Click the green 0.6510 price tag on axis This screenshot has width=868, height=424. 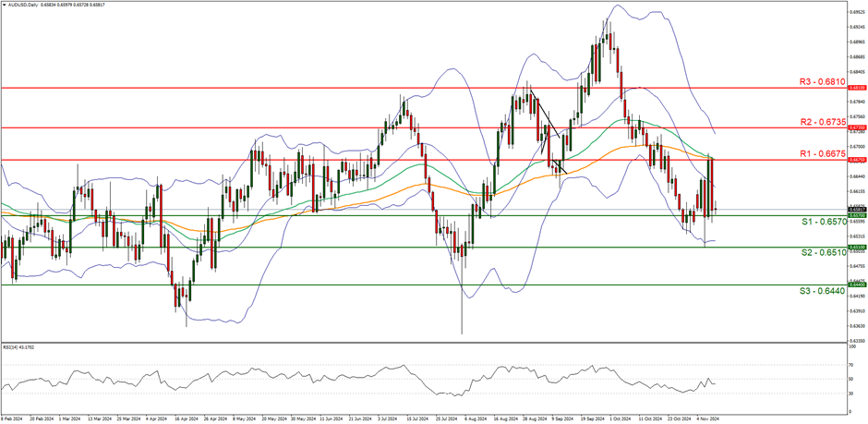pyautogui.click(x=858, y=247)
